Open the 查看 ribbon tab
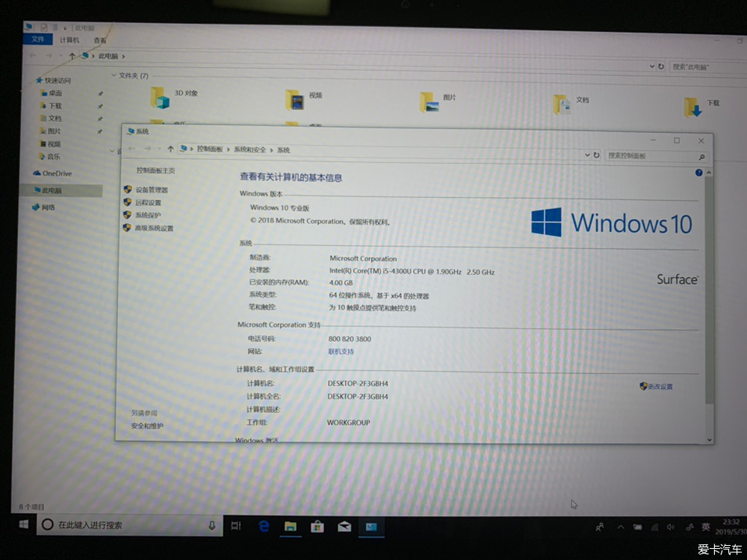Image resolution: width=747 pixels, height=560 pixels. [x=100, y=40]
